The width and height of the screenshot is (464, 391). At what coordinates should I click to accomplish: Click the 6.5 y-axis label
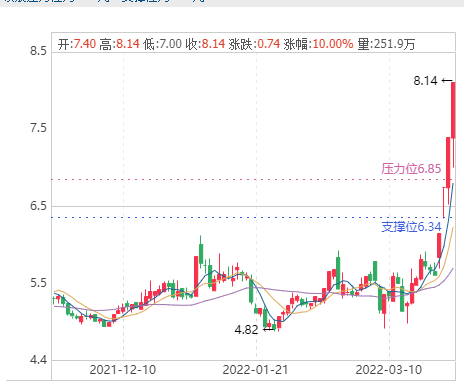tap(38, 205)
